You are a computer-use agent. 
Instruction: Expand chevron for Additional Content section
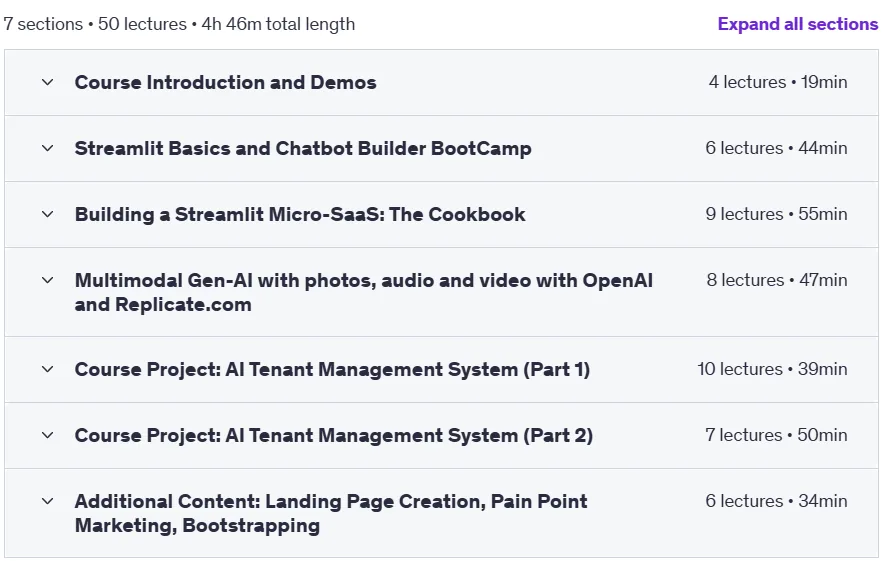pyautogui.click(x=48, y=501)
